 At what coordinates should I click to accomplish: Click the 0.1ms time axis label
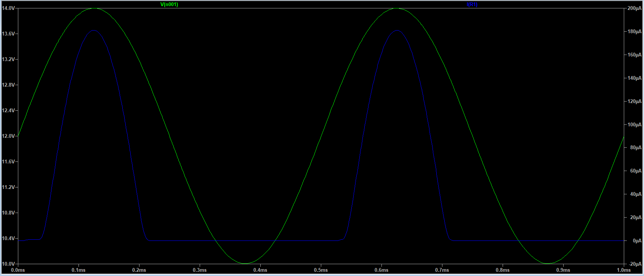[x=78, y=270]
